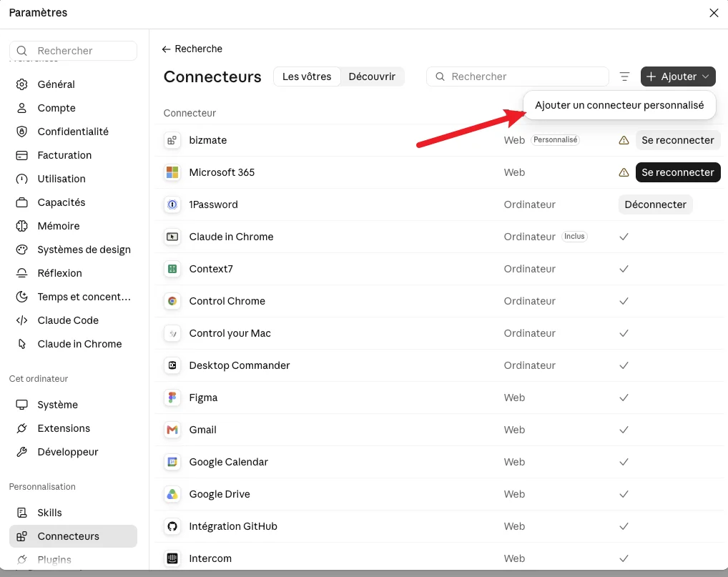Open Réflexion settings section
The image size is (728, 577).
[73, 273]
